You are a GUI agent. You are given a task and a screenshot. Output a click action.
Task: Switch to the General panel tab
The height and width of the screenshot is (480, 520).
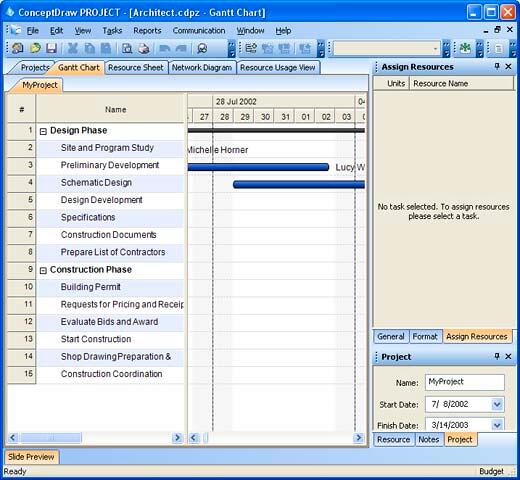pos(391,336)
